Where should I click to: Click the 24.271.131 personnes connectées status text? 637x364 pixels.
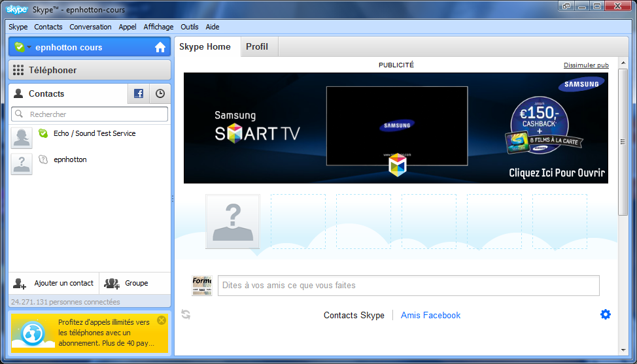65,302
